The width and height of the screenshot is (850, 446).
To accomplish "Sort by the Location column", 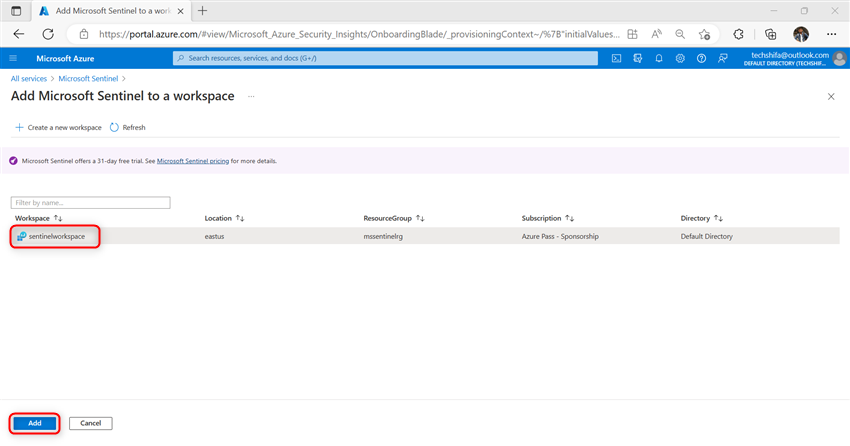I will 224,218.
